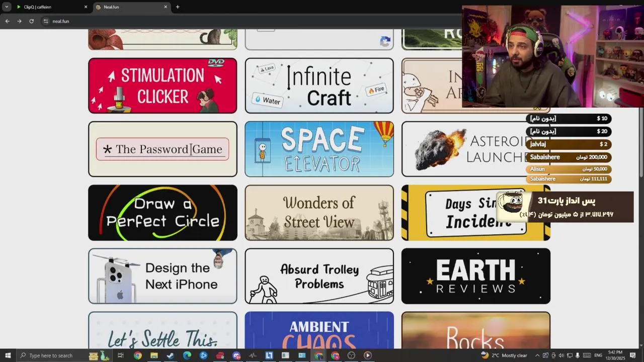Open the purple round taskbar app icon
644x362 pixels.
click(x=236, y=355)
